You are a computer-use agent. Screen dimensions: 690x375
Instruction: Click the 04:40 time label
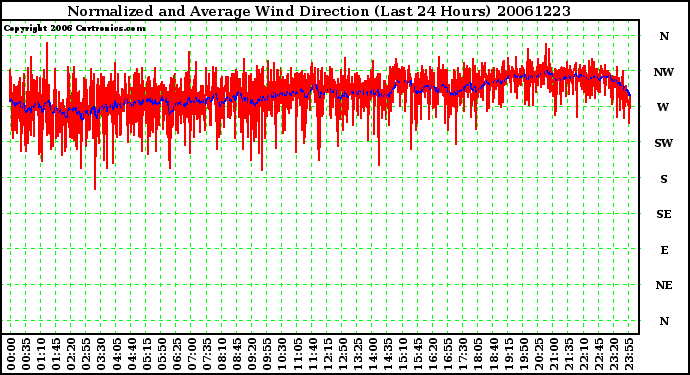coord(131,354)
